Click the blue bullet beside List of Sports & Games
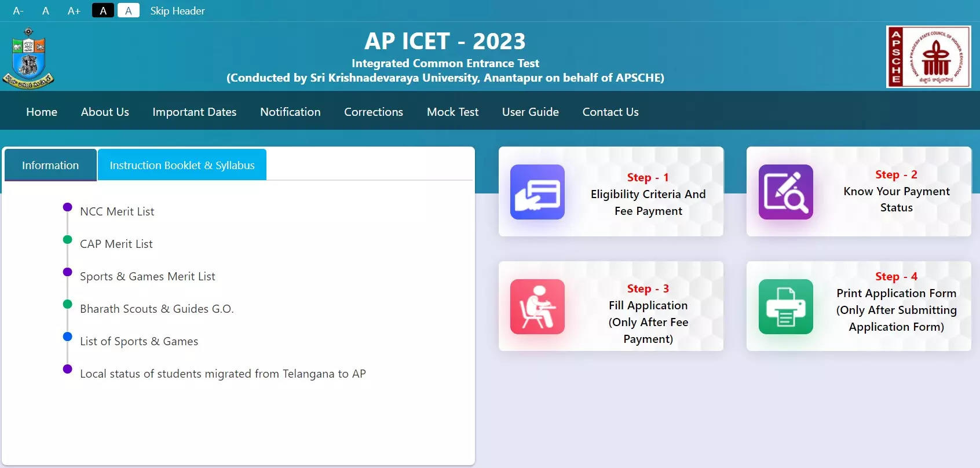This screenshot has width=980, height=468. 68,337
